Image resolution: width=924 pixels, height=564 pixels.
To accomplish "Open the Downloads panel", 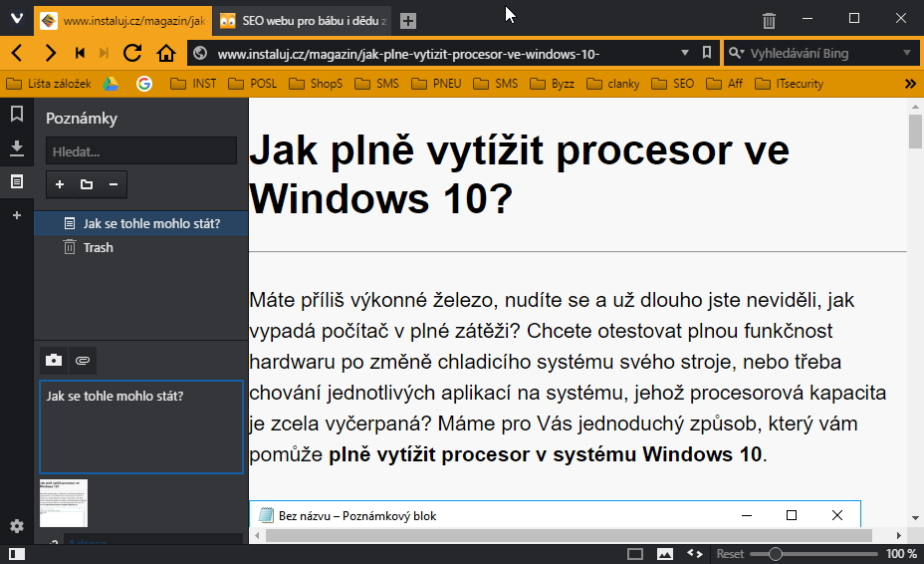I will [x=17, y=148].
